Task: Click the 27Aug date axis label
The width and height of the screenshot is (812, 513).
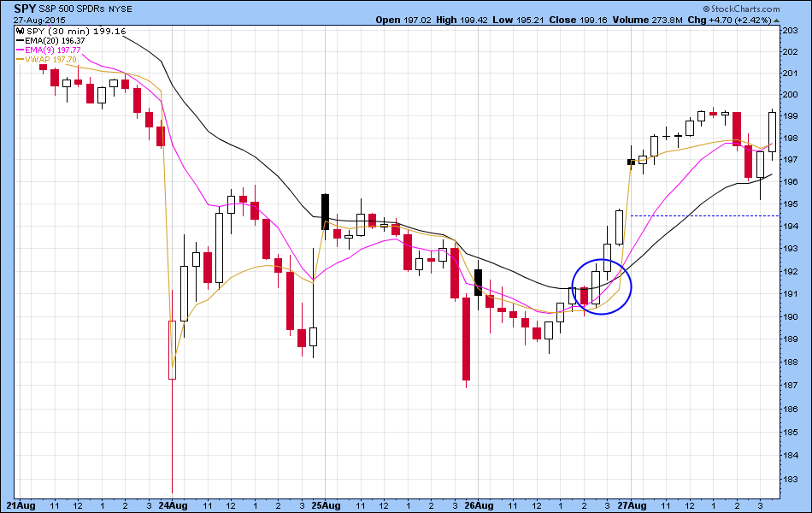Action: coord(632,505)
